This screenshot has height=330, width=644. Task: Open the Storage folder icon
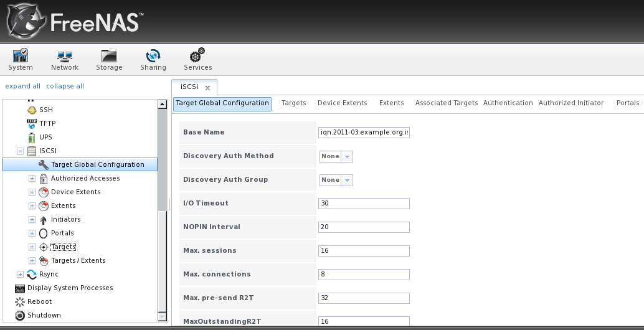coord(109,55)
